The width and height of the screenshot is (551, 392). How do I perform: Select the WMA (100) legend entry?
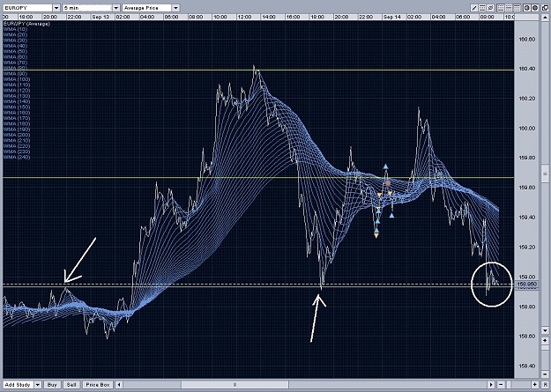pyautogui.click(x=17, y=79)
